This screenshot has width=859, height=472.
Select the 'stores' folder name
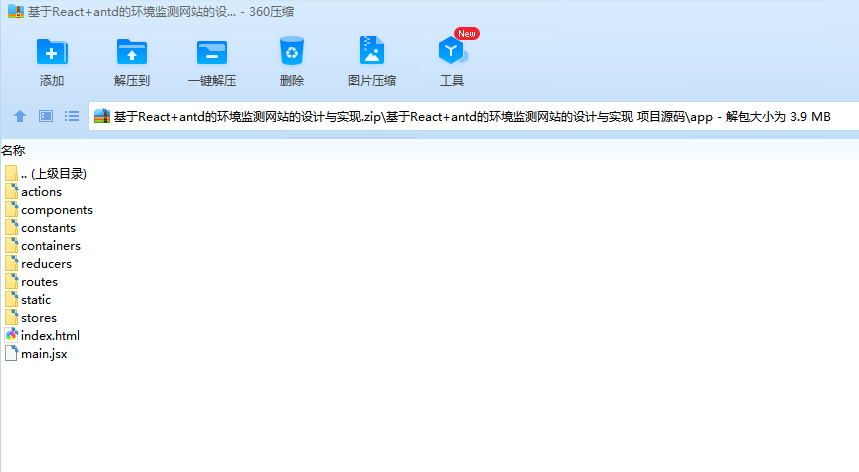coord(39,318)
